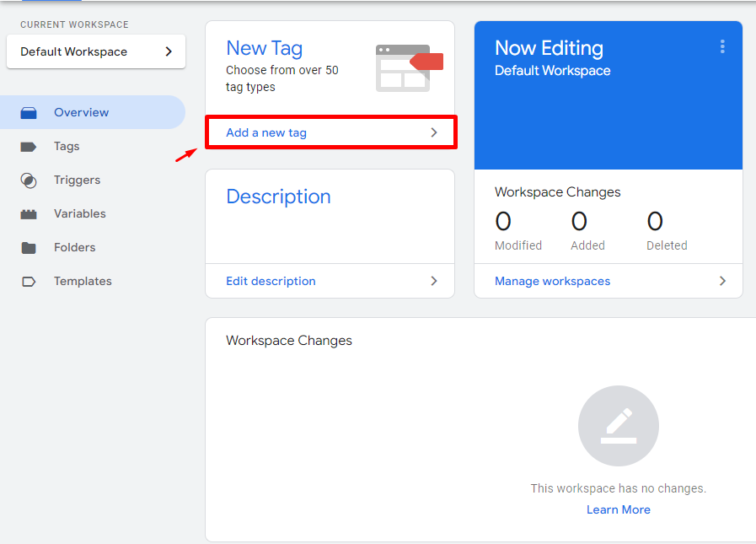The height and width of the screenshot is (544, 756).
Task: Select Templates in the sidebar
Action: pyautogui.click(x=83, y=282)
